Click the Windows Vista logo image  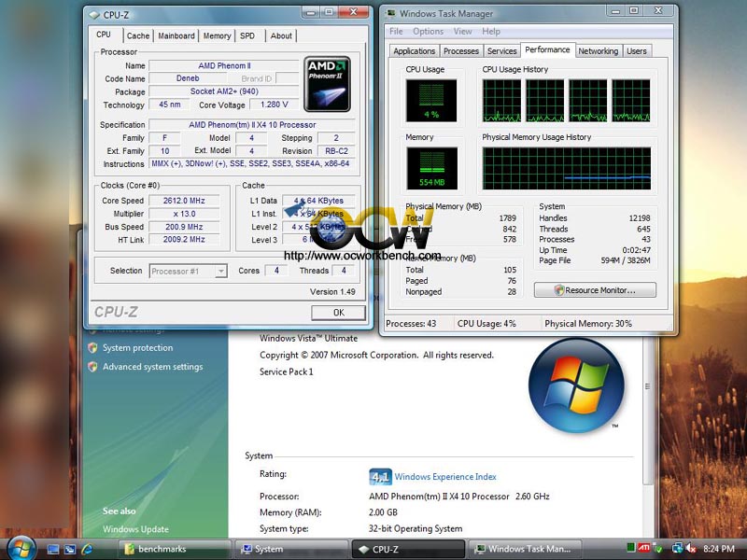point(576,385)
